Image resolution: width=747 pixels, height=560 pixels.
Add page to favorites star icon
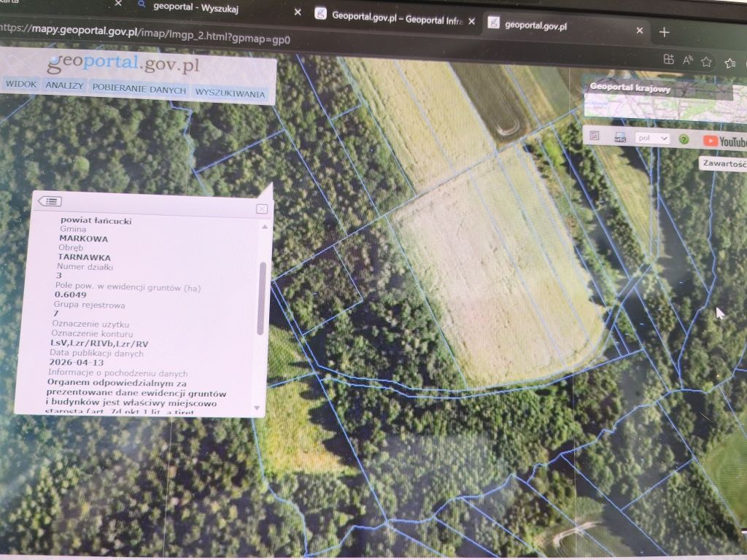(706, 61)
